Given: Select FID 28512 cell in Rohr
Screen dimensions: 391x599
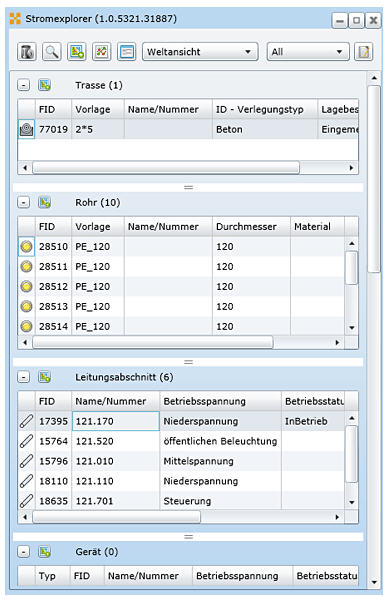Looking at the screenshot, I should [53, 286].
